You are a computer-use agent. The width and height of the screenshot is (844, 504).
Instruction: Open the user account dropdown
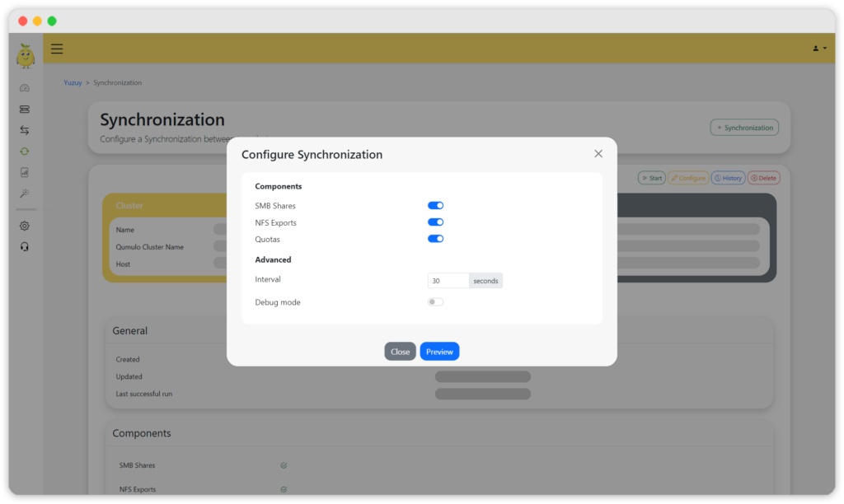coord(820,49)
